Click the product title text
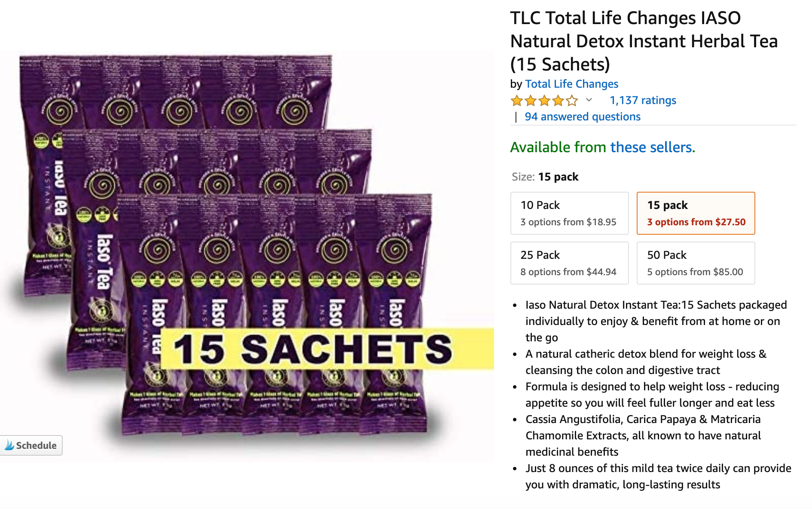Viewport: 812px width, 509px height. click(x=644, y=41)
